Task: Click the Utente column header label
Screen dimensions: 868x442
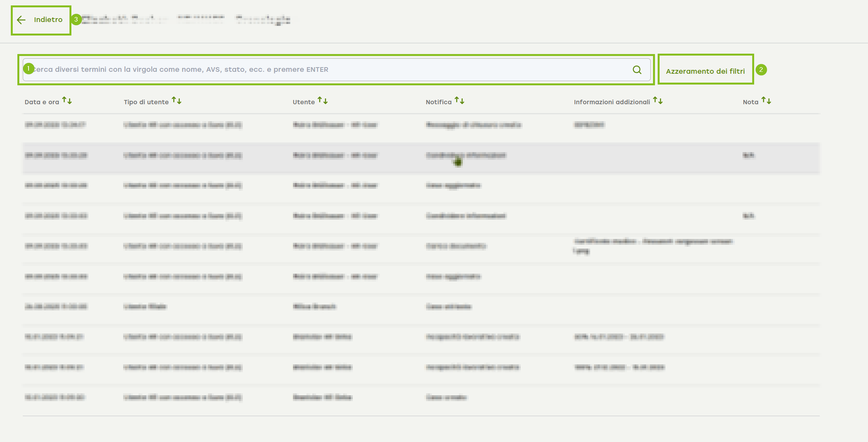Action: (x=304, y=102)
